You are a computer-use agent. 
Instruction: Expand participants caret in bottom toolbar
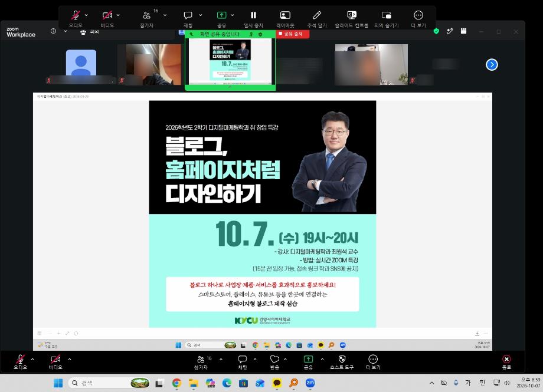[221, 359]
